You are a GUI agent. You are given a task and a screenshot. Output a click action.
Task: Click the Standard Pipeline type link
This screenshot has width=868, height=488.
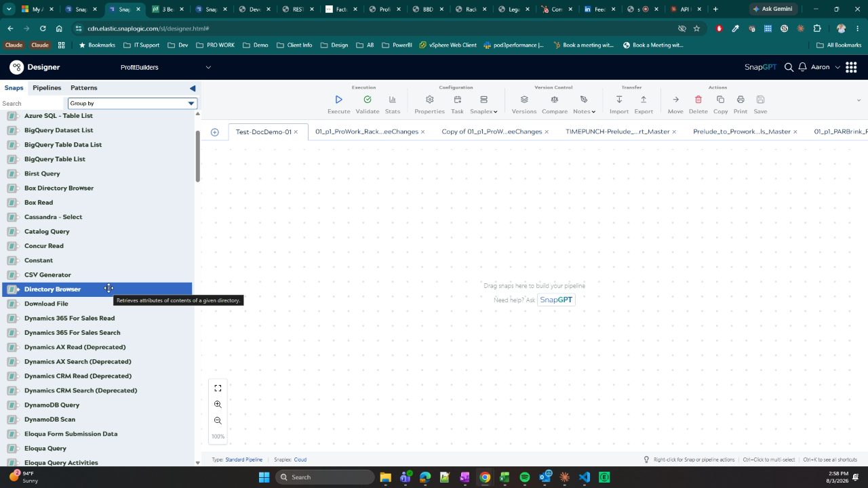tap(243, 460)
